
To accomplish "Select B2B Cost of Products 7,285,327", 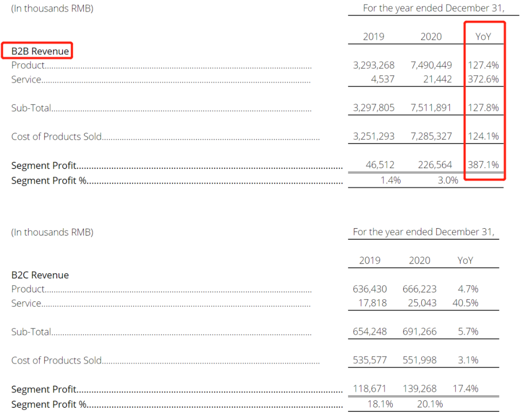I will click(x=431, y=137).
